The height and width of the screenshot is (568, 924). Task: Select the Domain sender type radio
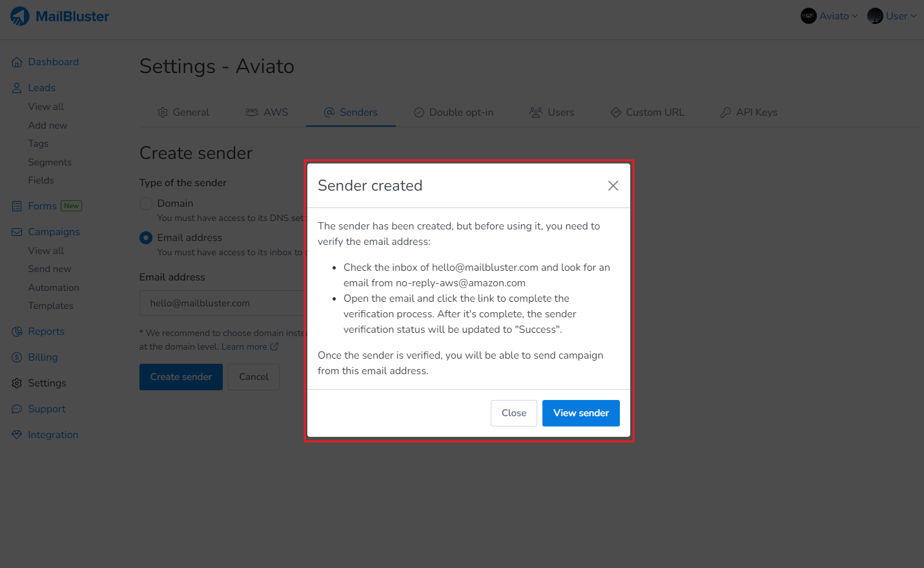click(x=146, y=204)
